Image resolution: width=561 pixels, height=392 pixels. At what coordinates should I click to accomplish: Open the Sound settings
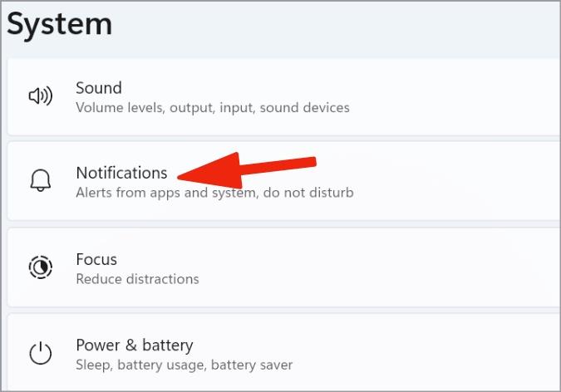pos(99,88)
